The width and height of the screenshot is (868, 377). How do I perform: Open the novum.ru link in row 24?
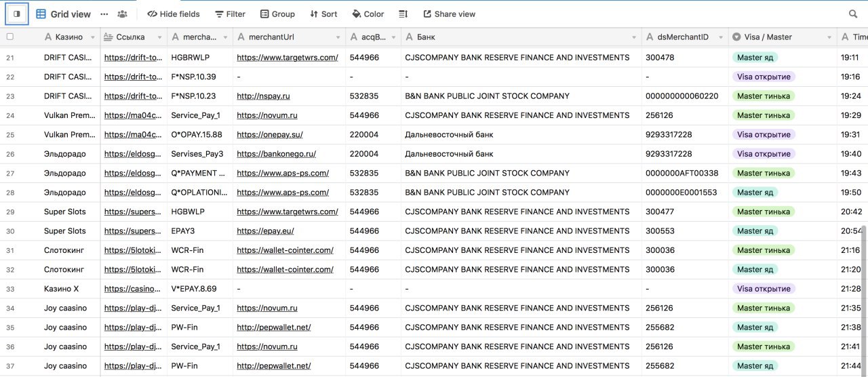pos(267,115)
